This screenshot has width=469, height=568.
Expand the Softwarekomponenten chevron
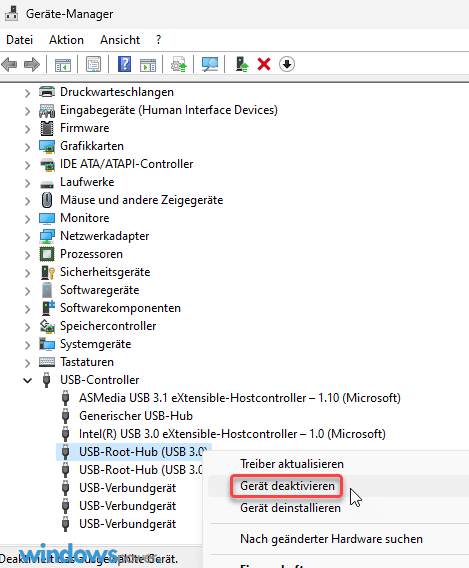[28, 309]
